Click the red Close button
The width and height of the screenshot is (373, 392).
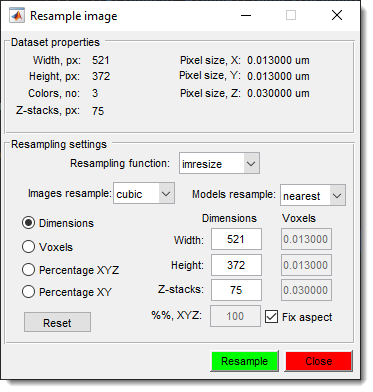click(x=319, y=361)
